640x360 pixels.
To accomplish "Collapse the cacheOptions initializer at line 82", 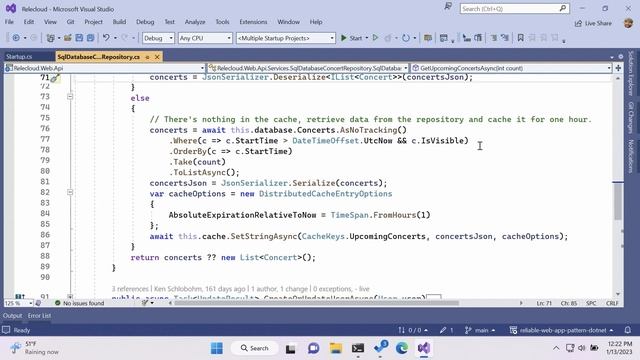I will (x=70, y=192).
